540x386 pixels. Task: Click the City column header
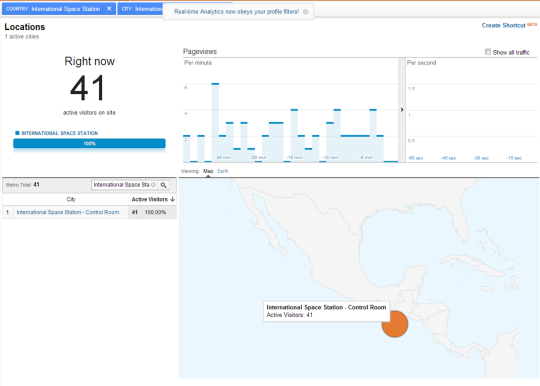[x=71, y=199]
